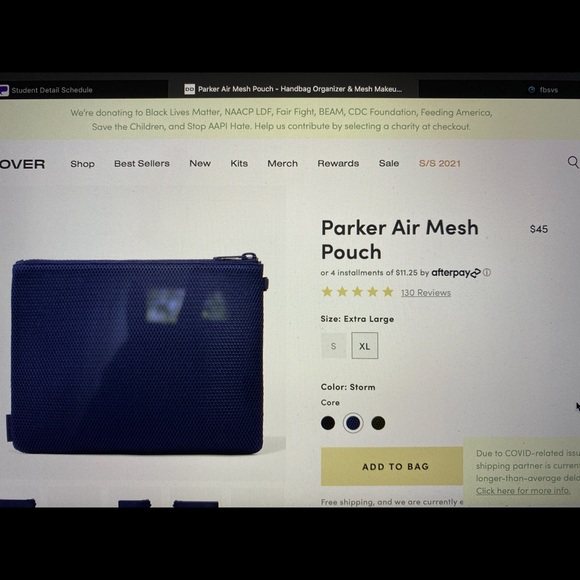Open the search magnifier icon
This screenshot has width=580, height=580.
click(x=573, y=162)
